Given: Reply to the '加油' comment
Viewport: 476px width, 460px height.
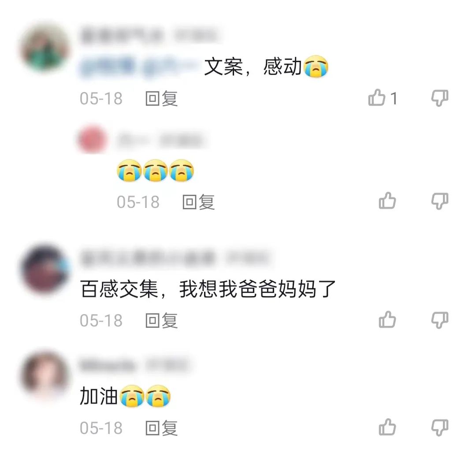Looking at the screenshot, I should click(161, 428).
